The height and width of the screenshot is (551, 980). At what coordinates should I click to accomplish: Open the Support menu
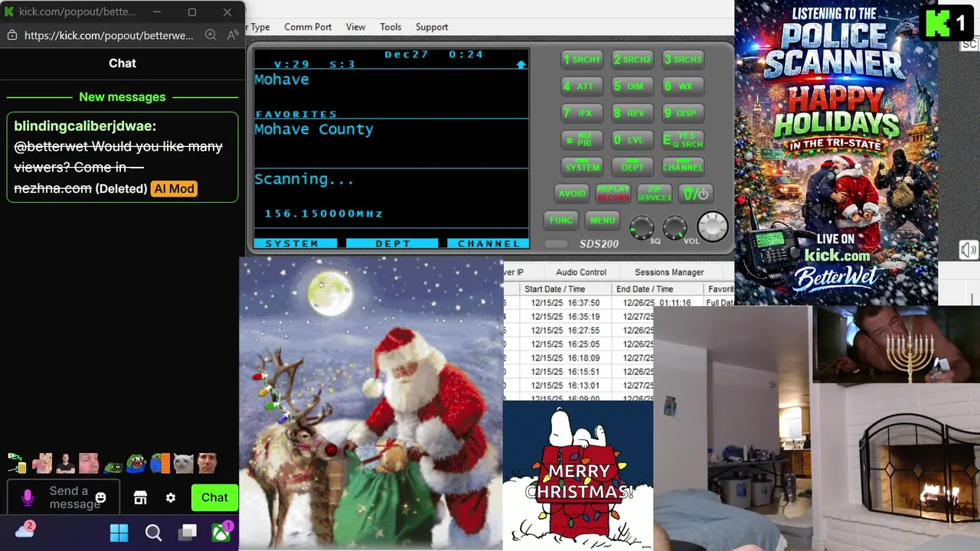click(432, 27)
